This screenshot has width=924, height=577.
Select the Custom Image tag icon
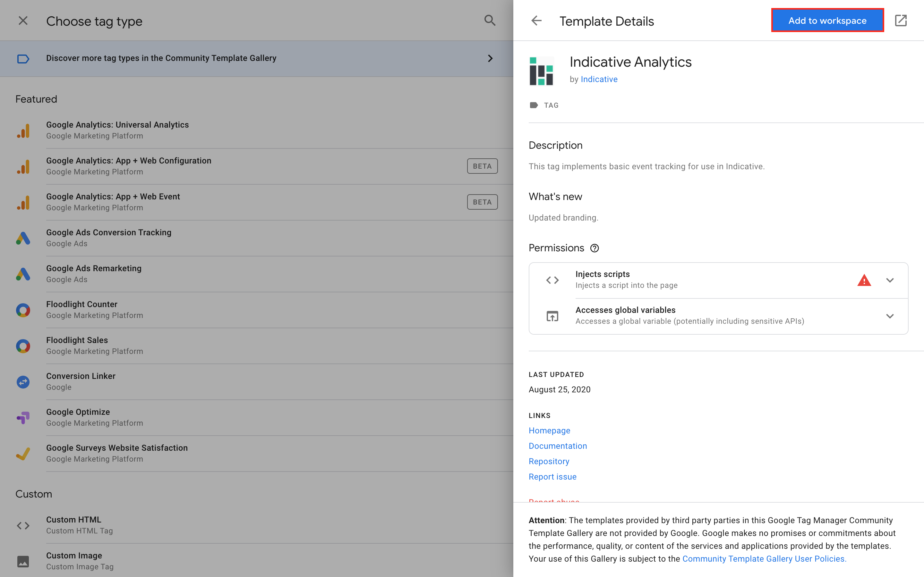tap(23, 561)
